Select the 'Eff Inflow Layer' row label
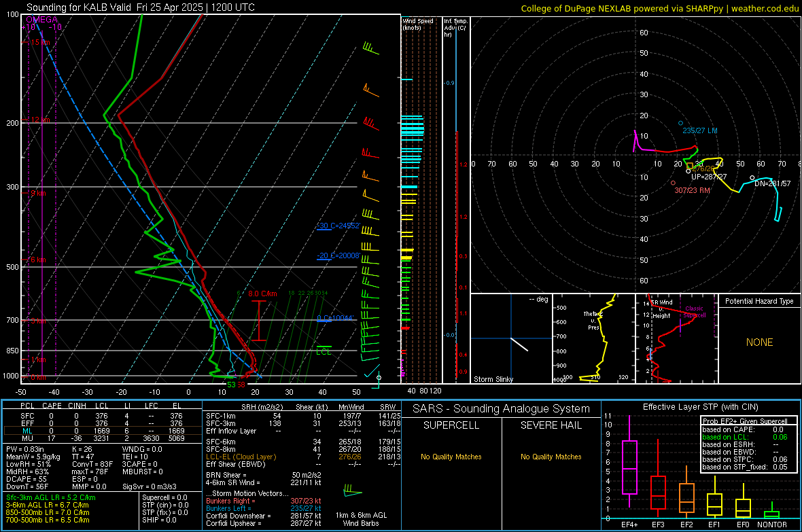The width and height of the screenshot is (802, 532). coord(231,431)
